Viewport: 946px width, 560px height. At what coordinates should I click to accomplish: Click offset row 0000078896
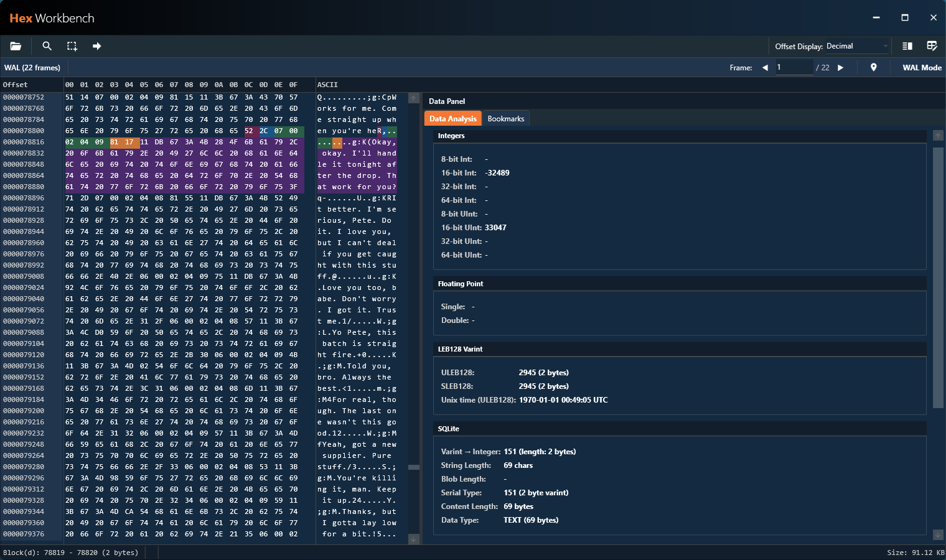(x=24, y=198)
